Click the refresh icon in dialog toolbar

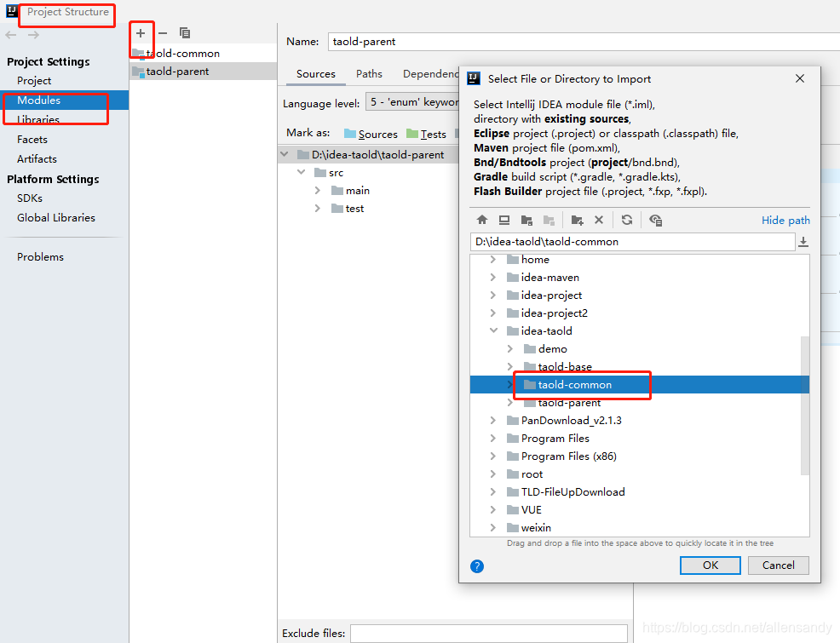pos(627,220)
